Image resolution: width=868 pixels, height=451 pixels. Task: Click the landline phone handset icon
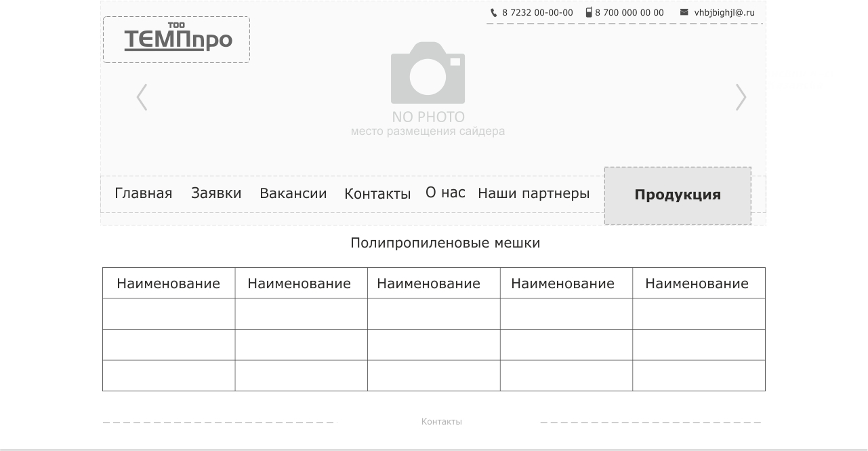tap(493, 12)
